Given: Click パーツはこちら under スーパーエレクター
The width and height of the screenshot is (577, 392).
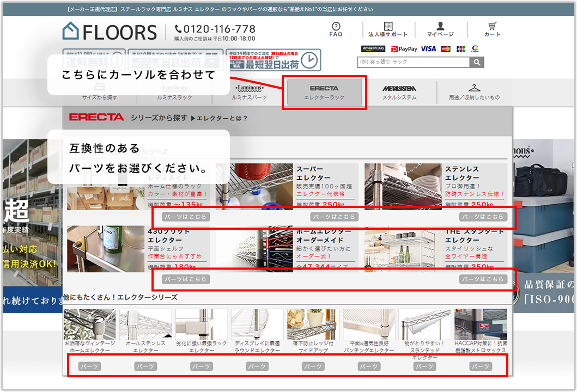Looking at the screenshot, I should click(335, 217).
